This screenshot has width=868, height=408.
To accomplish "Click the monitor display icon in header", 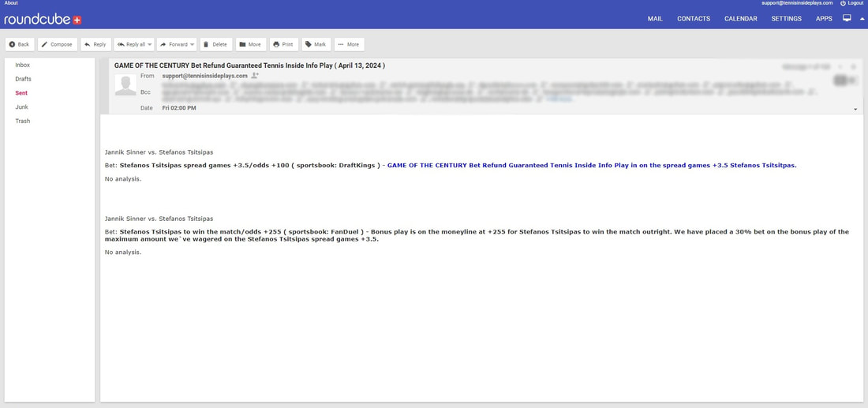I will [x=847, y=18].
